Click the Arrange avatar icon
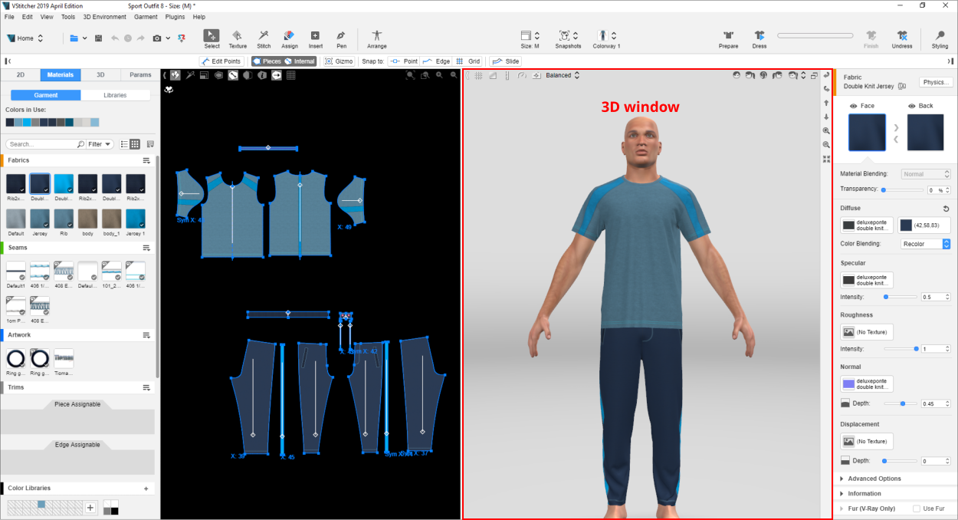This screenshot has height=520, width=958. coord(377,38)
